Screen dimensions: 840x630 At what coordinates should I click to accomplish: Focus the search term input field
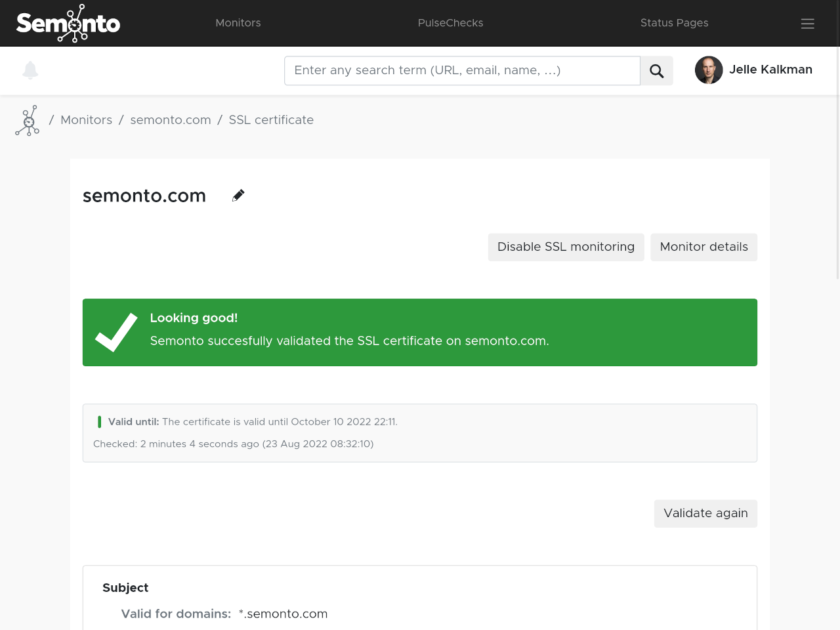click(x=462, y=71)
